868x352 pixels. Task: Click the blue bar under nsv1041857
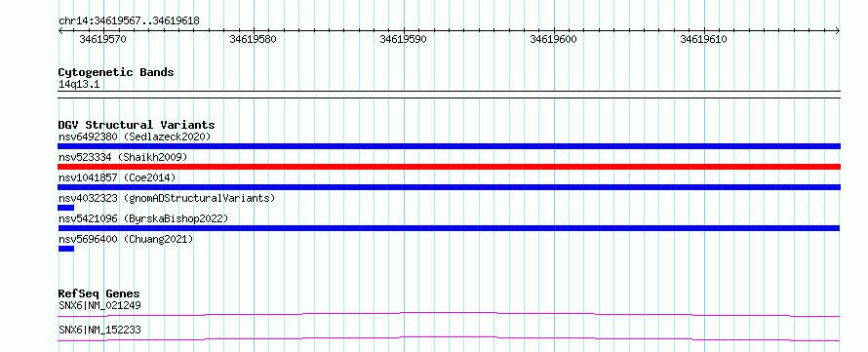[449, 187]
